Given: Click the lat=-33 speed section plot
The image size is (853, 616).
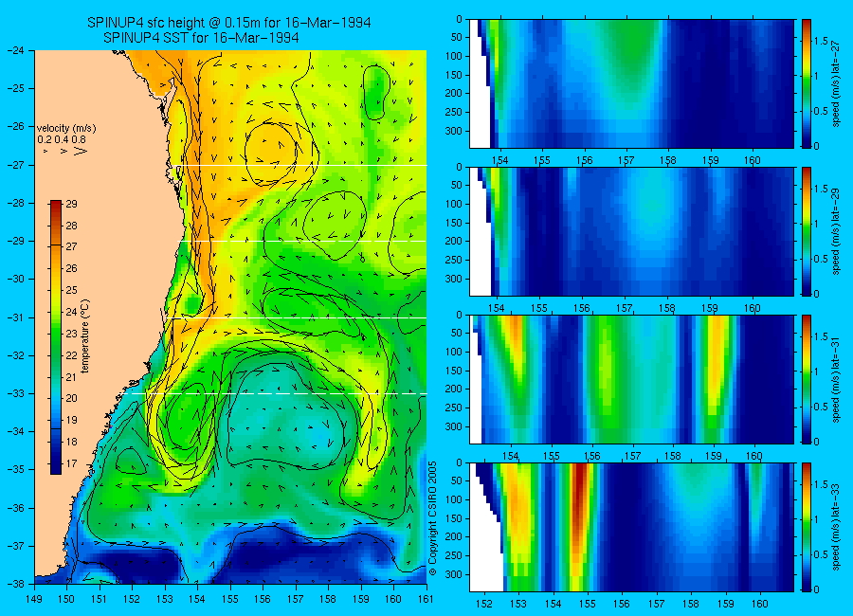Looking at the screenshot, I should coord(631,527).
